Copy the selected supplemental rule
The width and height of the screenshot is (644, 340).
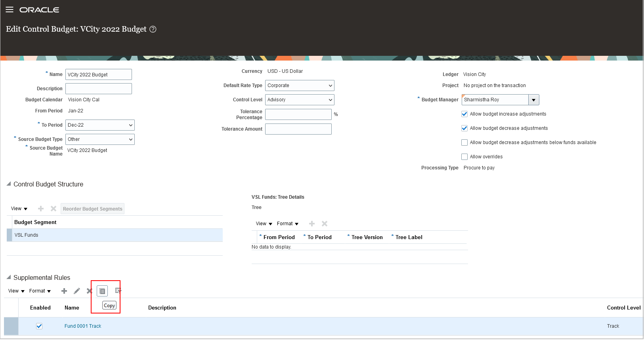pos(102,291)
